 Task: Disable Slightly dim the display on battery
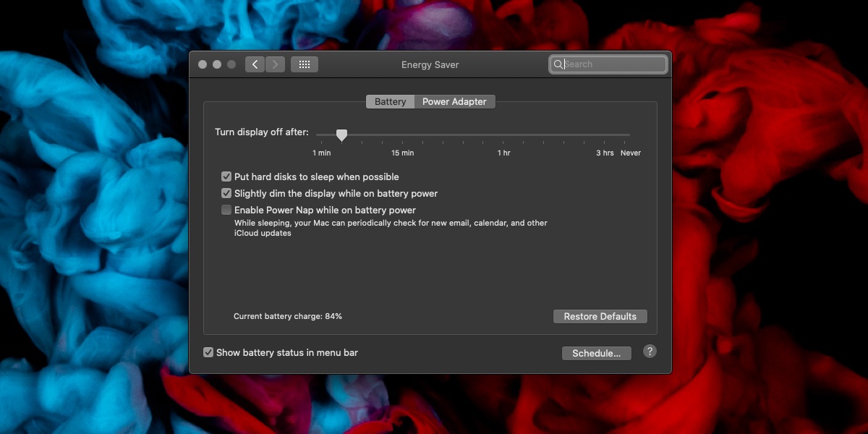(226, 193)
